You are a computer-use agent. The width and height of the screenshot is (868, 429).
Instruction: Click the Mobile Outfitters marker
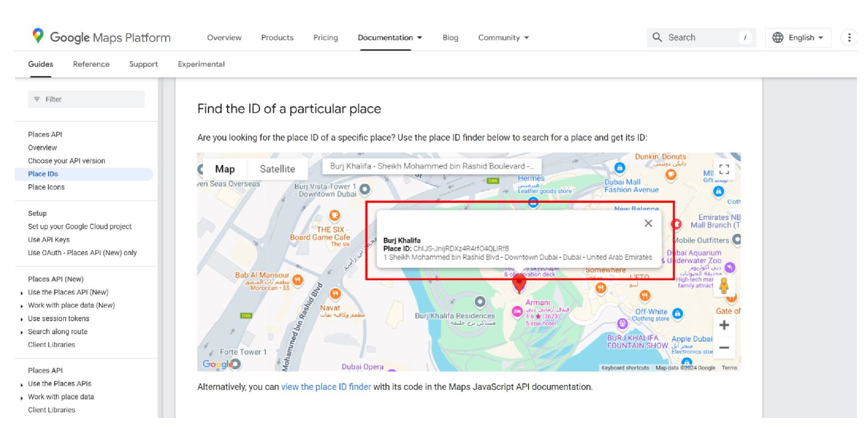(736, 239)
